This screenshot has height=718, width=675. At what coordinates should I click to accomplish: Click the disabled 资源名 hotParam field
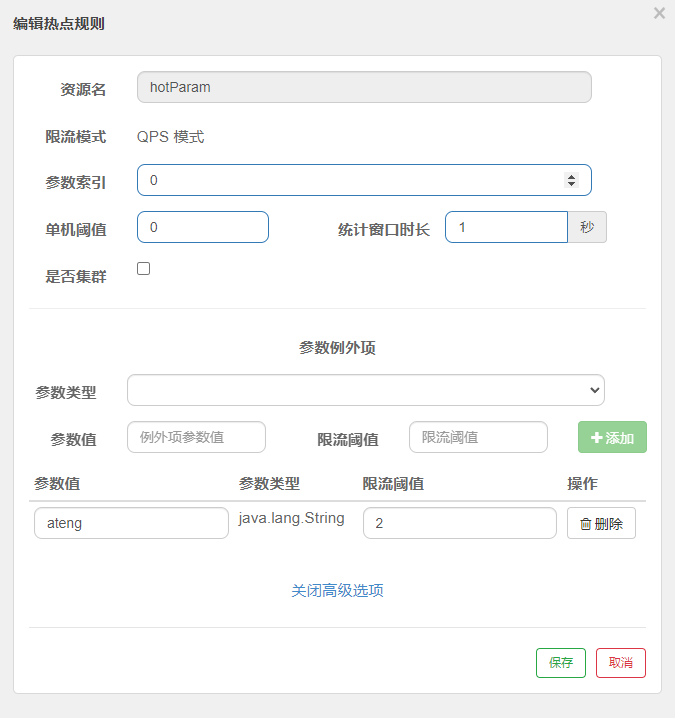click(x=364, y=87)
